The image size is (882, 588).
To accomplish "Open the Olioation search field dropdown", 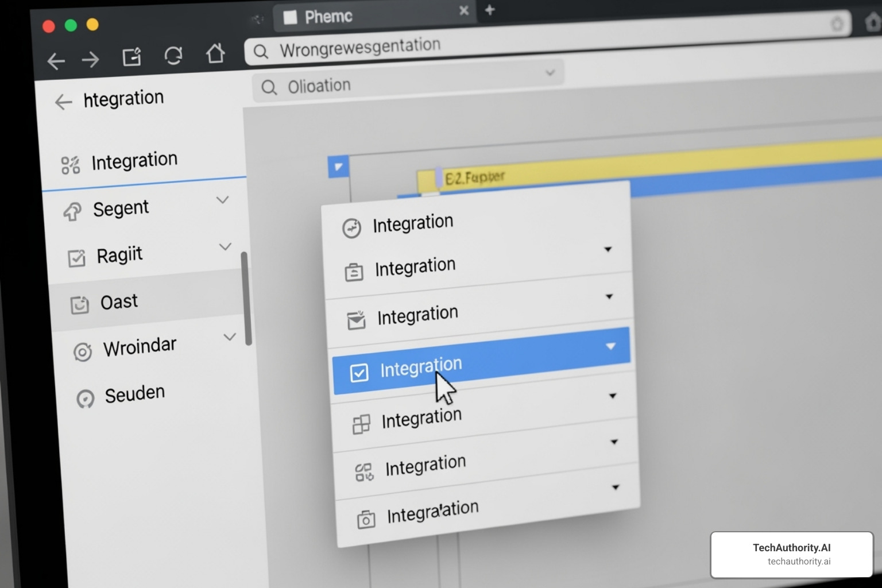I will click(x=550, y=72).
